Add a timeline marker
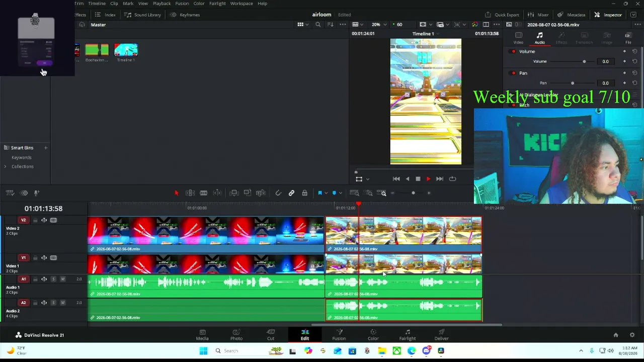The width and height of the screenshot is (644, 362). [x=334, y=193]
